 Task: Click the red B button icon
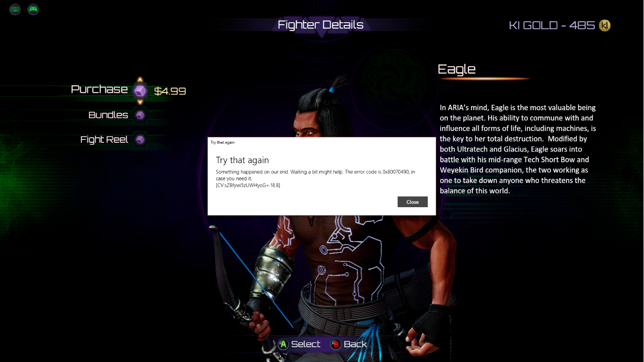point(336,344)
